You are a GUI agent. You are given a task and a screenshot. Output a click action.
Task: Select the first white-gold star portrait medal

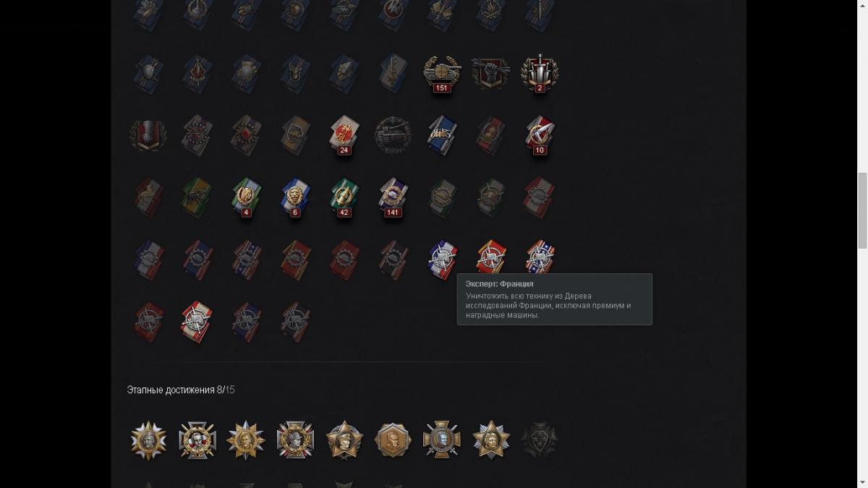(x=148, y=440)
